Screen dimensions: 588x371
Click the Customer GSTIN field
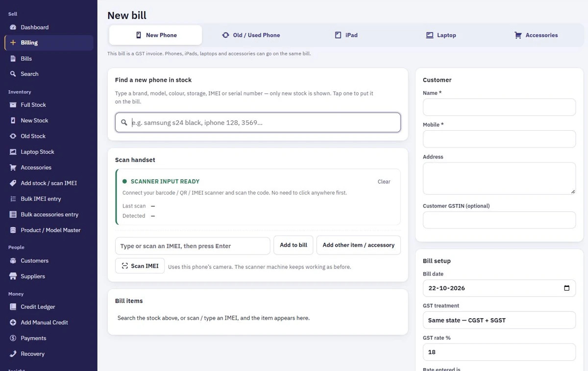(499, 220)
